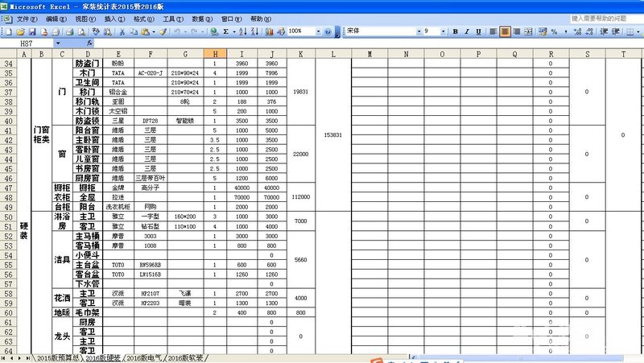
Task: Toggle Italic formatting
Action: point(467,31)
